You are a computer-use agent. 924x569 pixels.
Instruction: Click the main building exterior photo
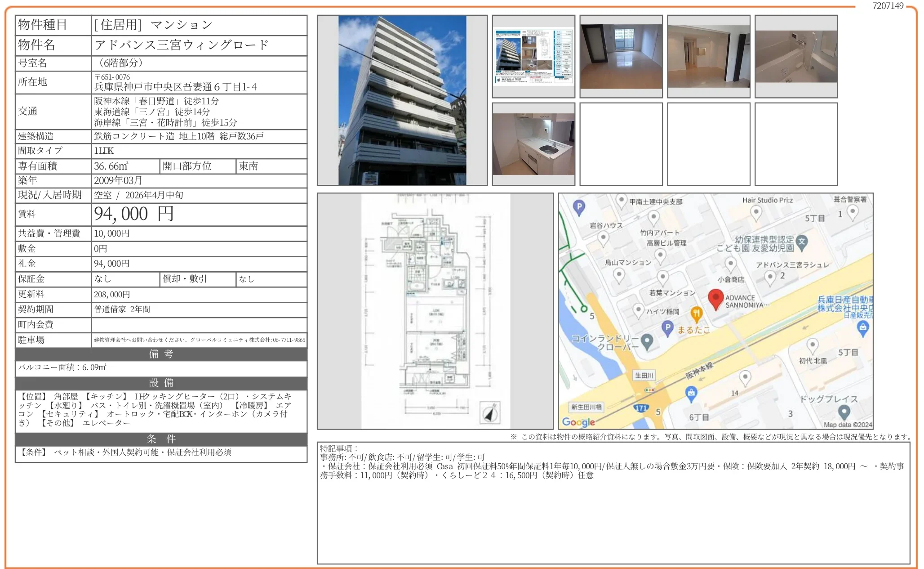coord(402,100)
